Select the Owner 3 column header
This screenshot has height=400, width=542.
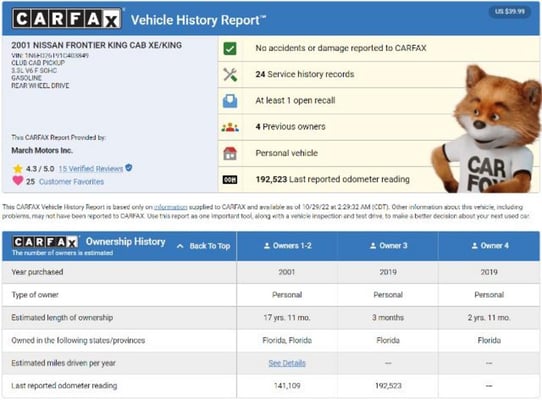[x=388, y=246]
